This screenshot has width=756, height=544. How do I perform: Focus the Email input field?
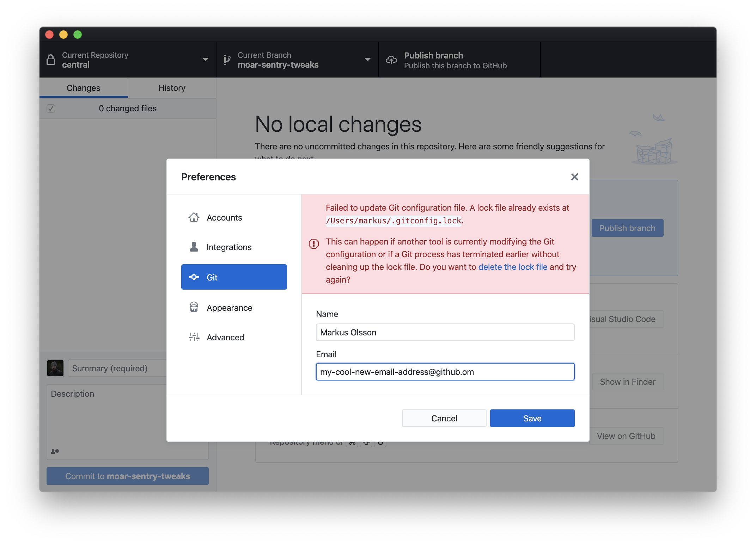[445, 372]
